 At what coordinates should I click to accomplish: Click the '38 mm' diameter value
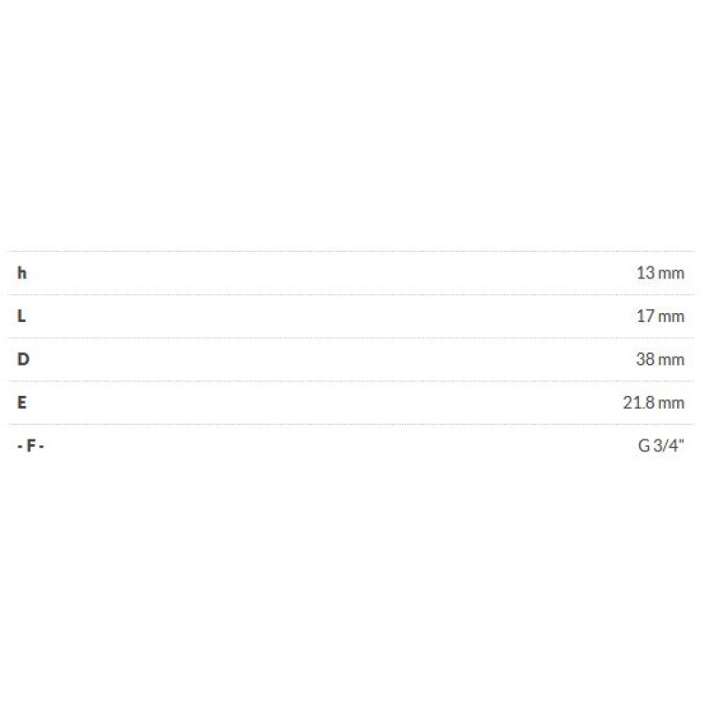(x=660, y=359)
